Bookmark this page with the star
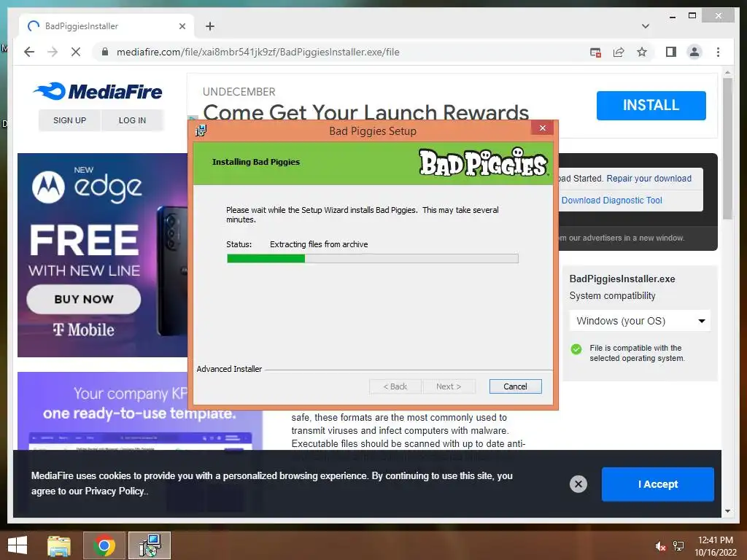747x560 pixels. [642, 52]
